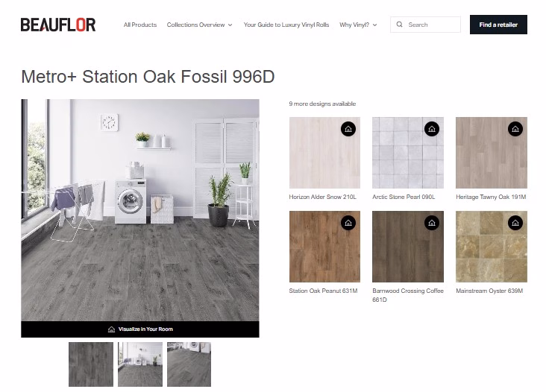This screenshot has height=392, width=546.
Task: Open the Heritage Tawny Oak 191M link
Action: coord(491,197)
